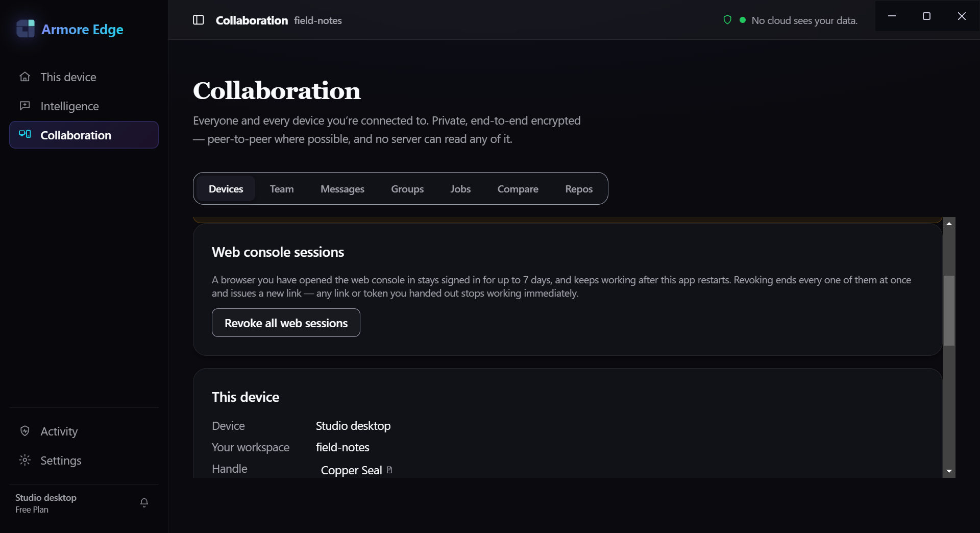
Task: Click the Intelligence chat icon
Action: 25,106
